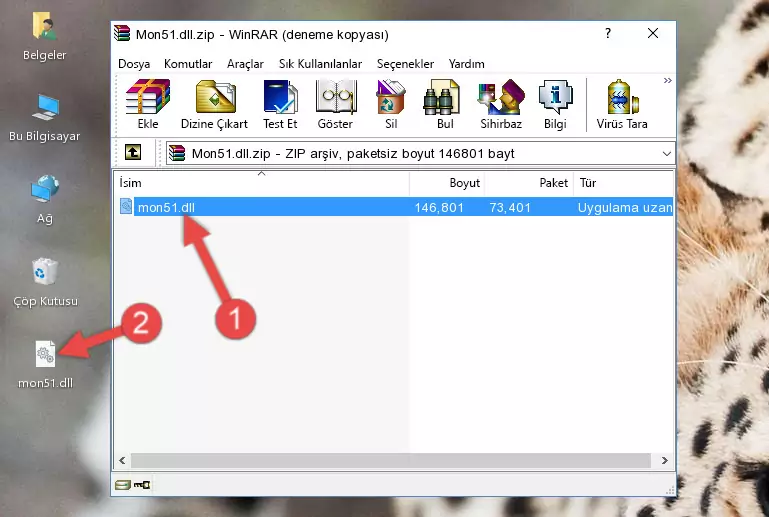Select the mon51.dll desktop file
This screenshot has width=769, height=517.
[x=45, y=365]
